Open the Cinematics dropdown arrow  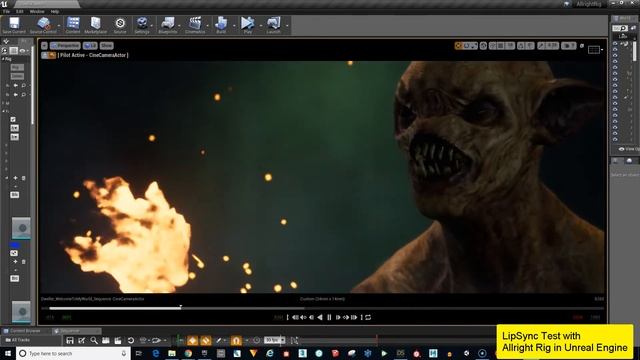coord(208,26)
